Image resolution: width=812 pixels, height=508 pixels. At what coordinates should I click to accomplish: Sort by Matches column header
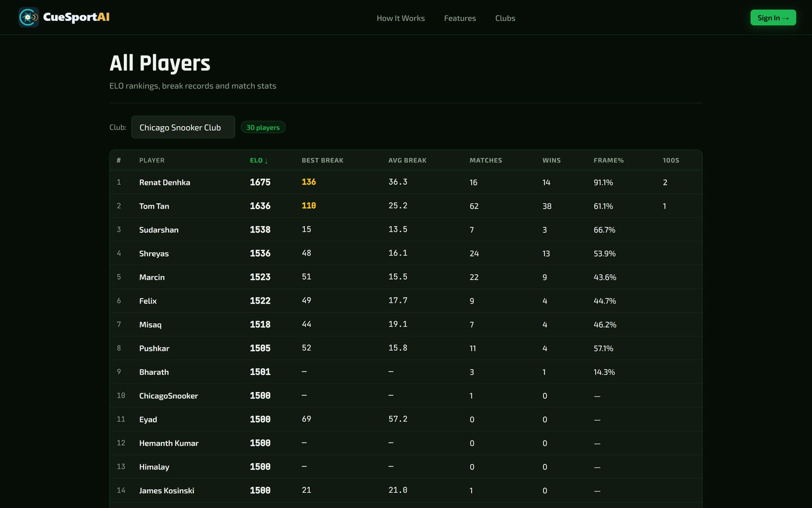[x=486, y=161]
